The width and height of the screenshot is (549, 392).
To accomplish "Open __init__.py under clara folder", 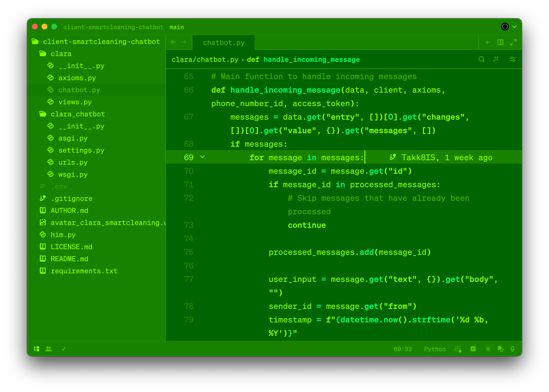I will point(96,66).
